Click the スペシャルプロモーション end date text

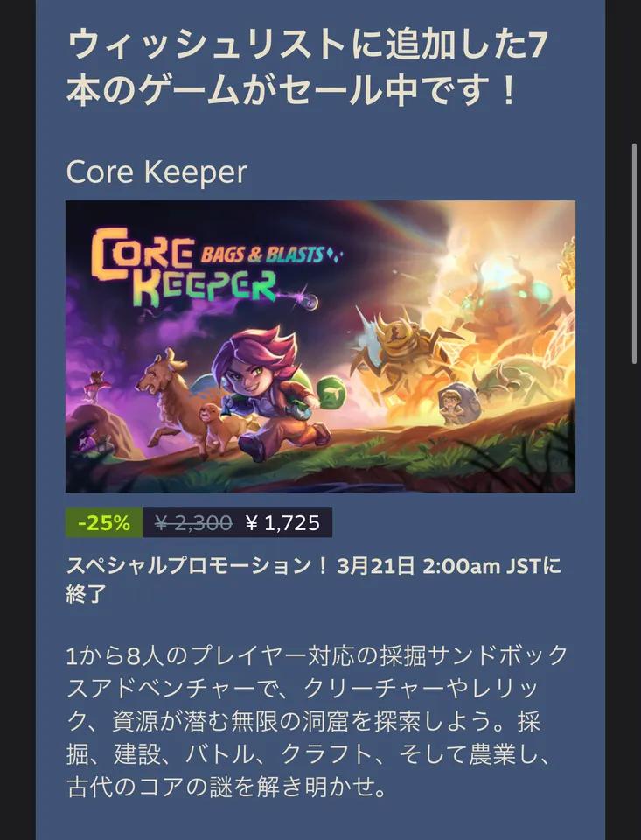[x=314, y=579]
